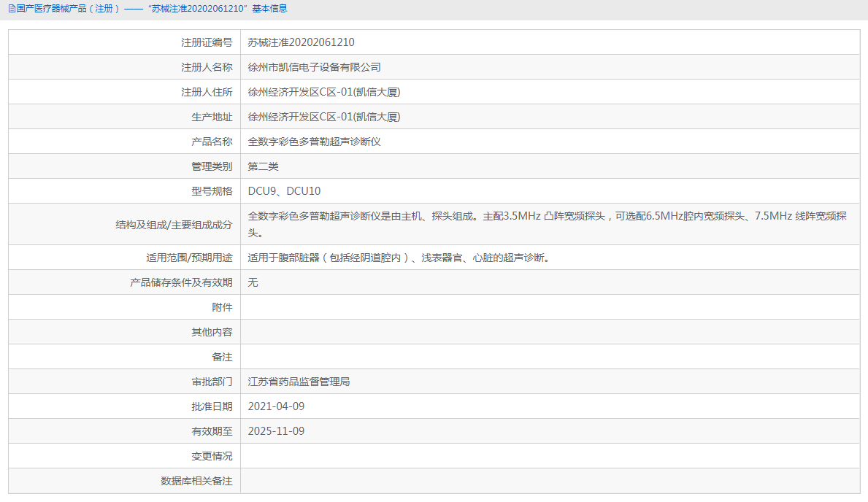868x502 pixels.
Task: Select management category value 第二类
Action: click(263, 166)
